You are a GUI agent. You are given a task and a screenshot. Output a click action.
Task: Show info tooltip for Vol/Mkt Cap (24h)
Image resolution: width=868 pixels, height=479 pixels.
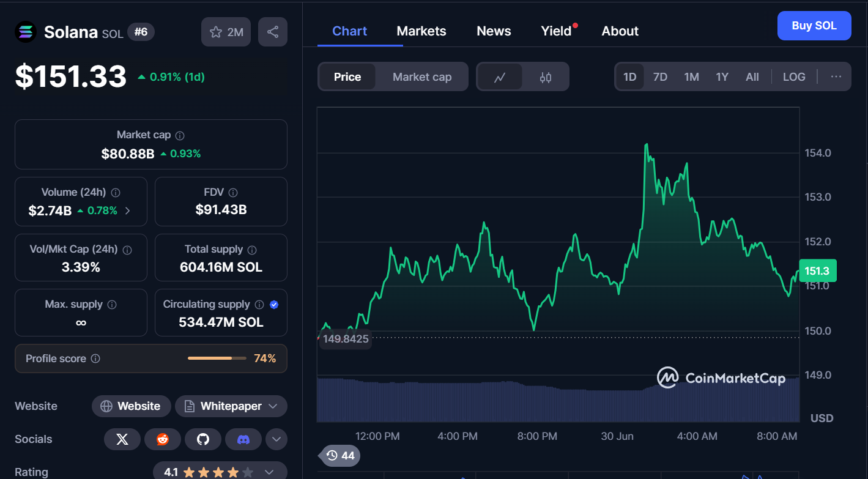pyautogui.click(x=127, y=250)
